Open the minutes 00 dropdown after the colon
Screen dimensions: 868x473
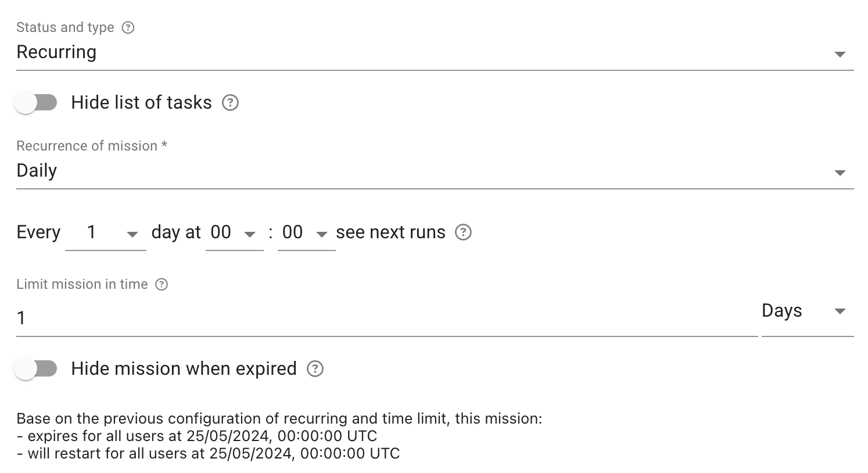tap(307, 233)
